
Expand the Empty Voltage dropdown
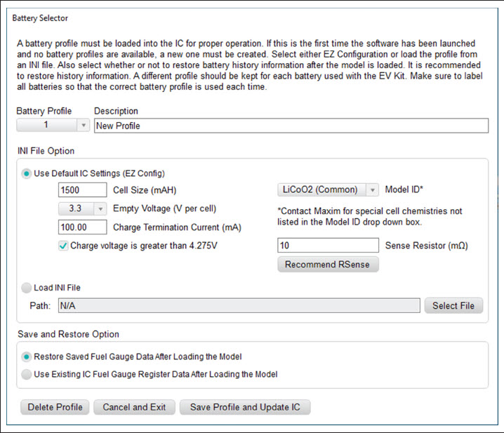[82, 208]
